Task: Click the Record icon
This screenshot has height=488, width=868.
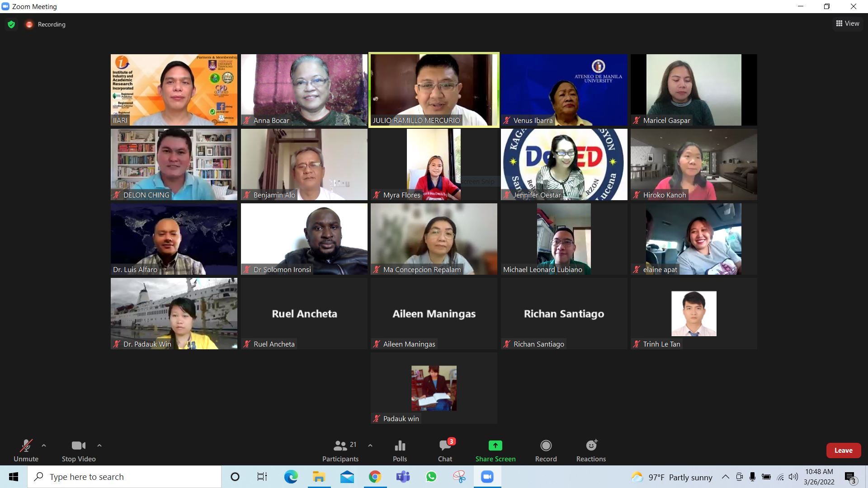Action: pos(546,446)
